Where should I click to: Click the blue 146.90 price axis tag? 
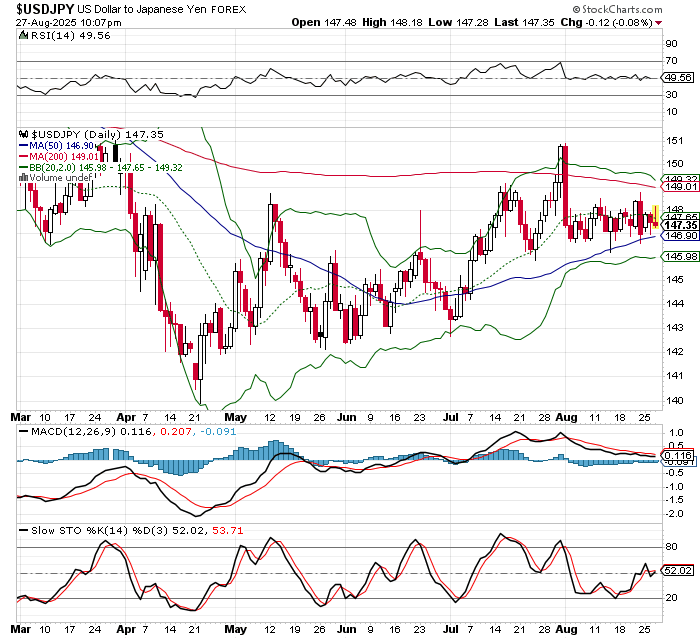coord(678,236)
